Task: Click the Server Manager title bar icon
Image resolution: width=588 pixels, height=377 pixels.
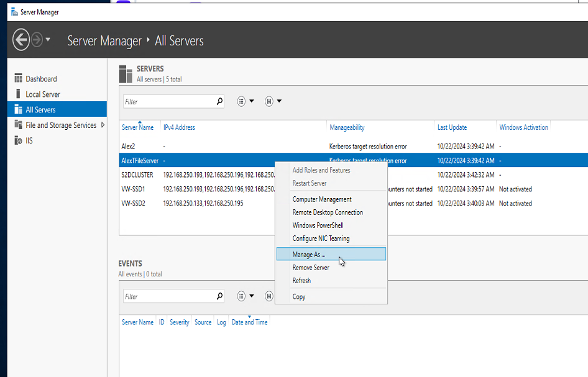Action: 15,12
